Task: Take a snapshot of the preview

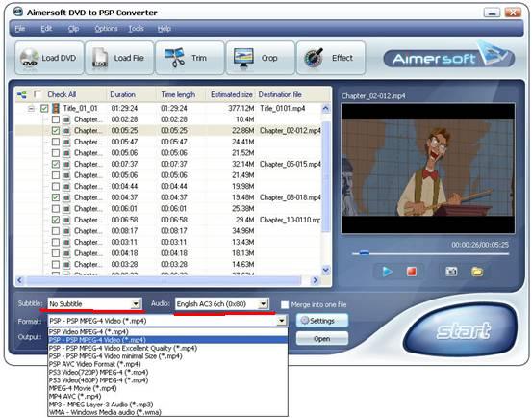Action: tap(451, 272)
